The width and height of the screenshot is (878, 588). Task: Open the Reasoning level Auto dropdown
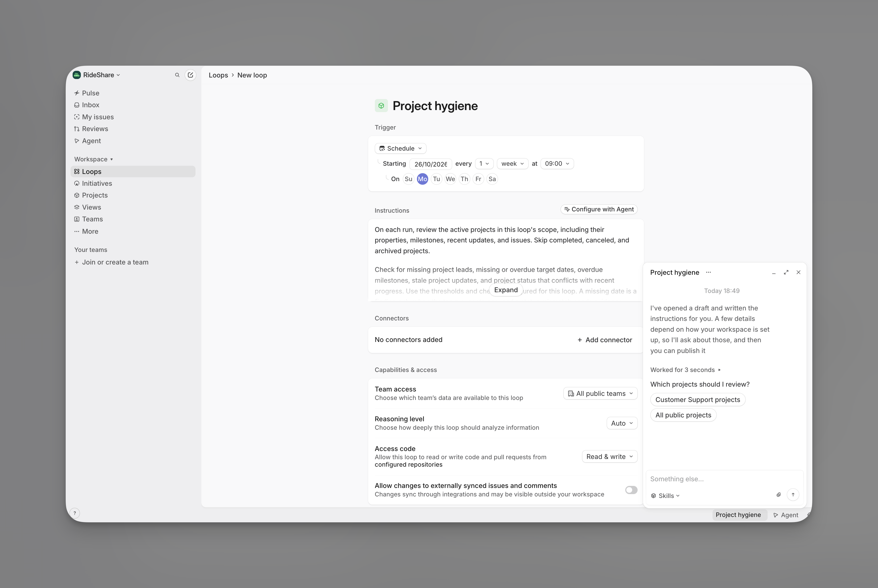[622, 423]
